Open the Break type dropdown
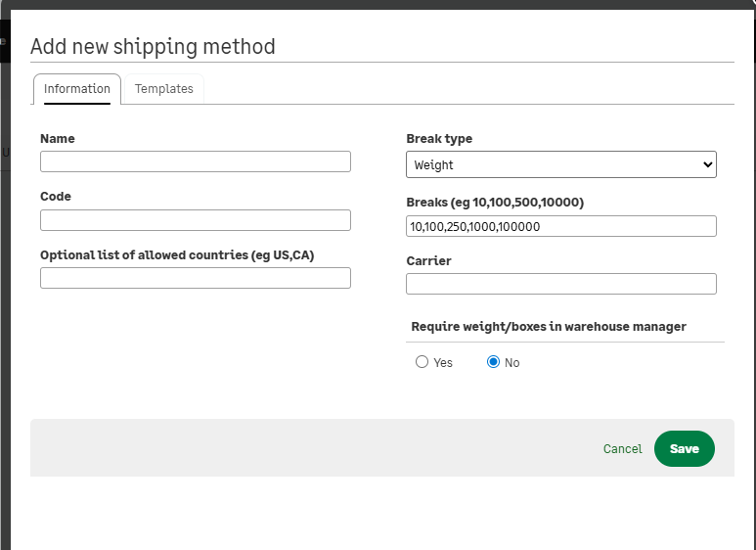The height and width of the screenshot is (550, 756). click(x=561, y=164)
